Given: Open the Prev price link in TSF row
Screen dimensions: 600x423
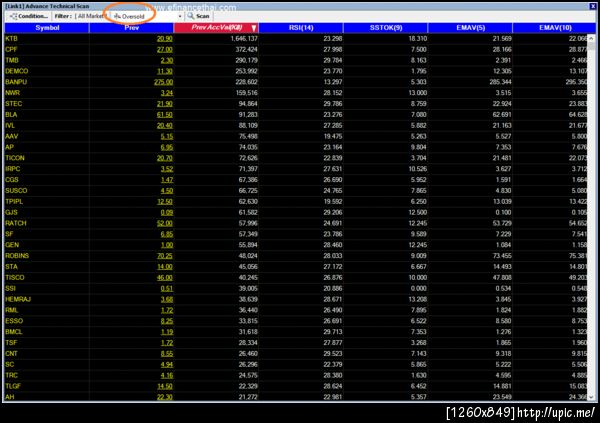Looking at the screenshot, I should (167, 343).
